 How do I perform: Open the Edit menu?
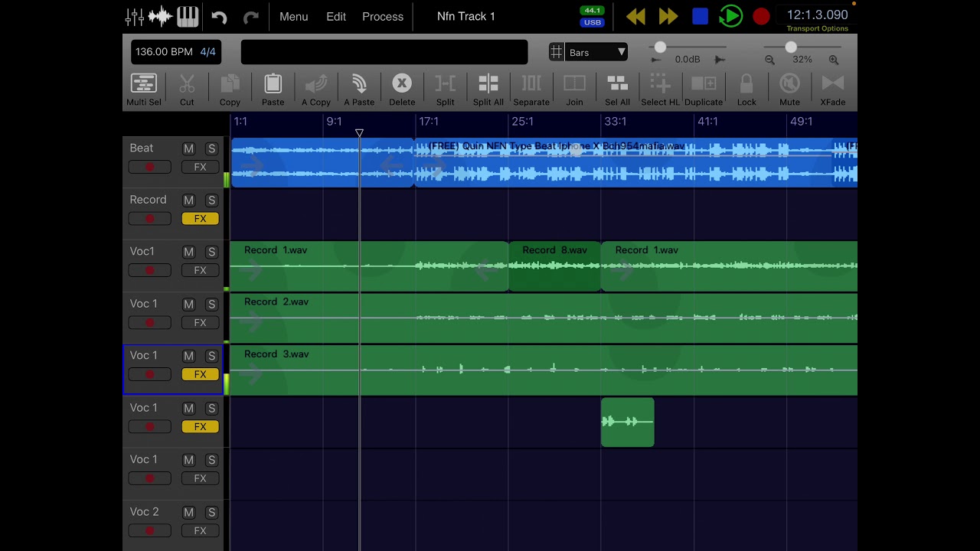click(336, 16)
